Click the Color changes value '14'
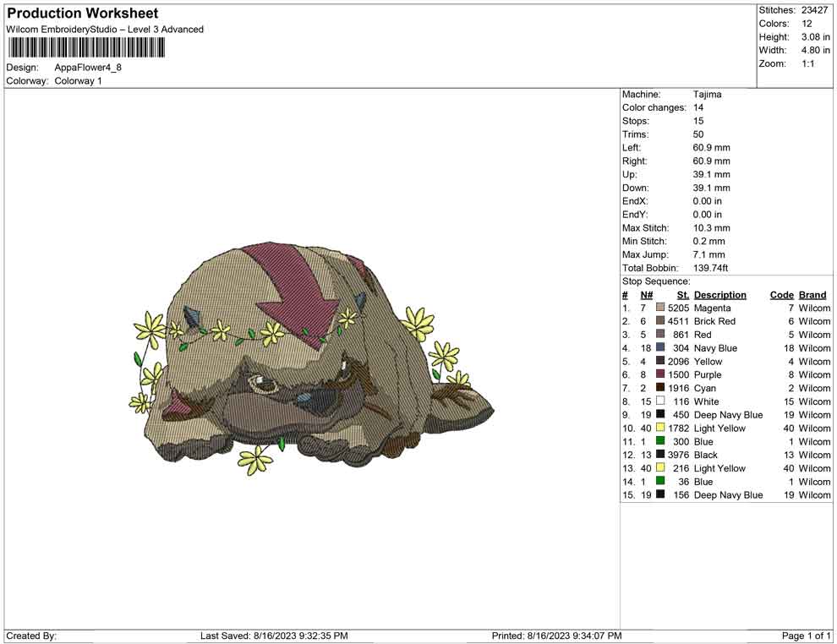Screen dimensions: 837x644 (698, 108)
